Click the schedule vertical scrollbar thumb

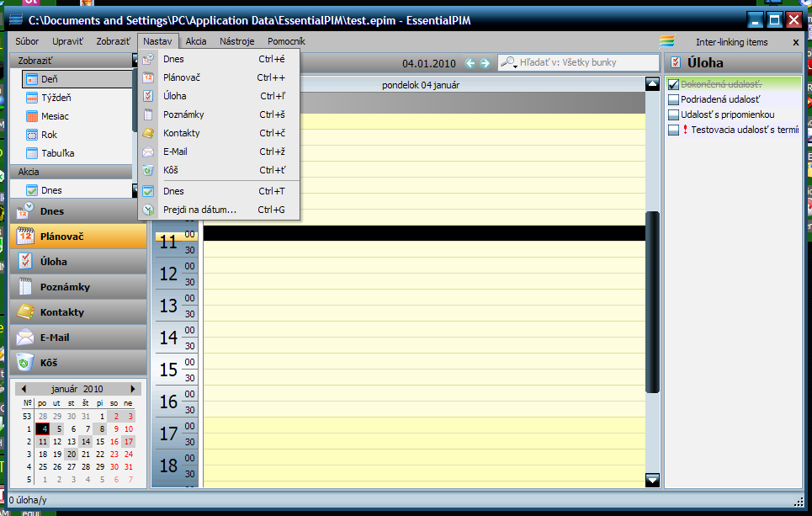point(652,301)
